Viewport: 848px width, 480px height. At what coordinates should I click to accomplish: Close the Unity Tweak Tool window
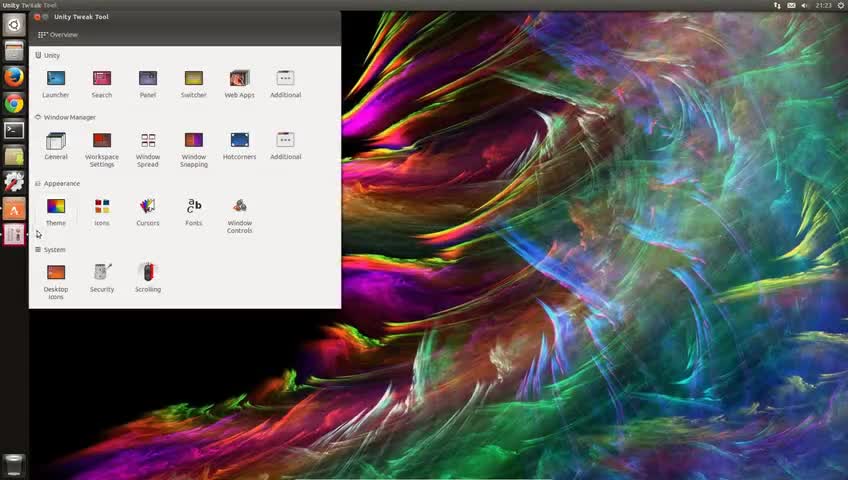37,17
